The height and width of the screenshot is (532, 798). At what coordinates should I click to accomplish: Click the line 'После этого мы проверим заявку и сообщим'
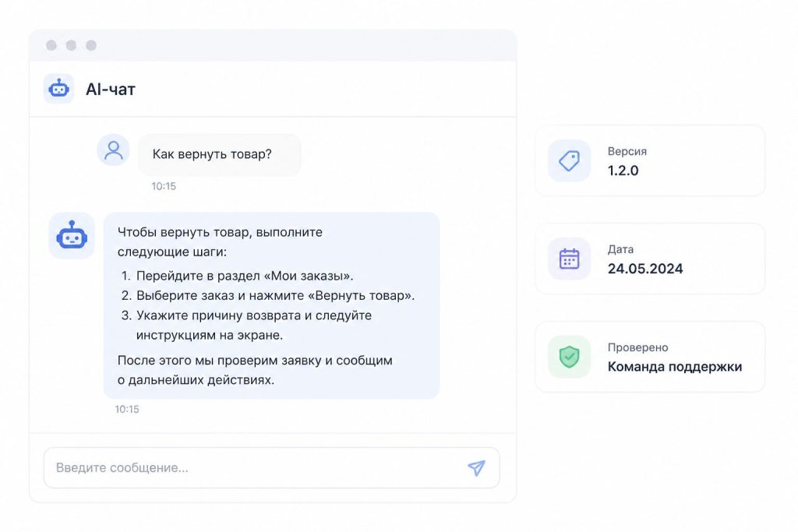click(x=255, y=360)
